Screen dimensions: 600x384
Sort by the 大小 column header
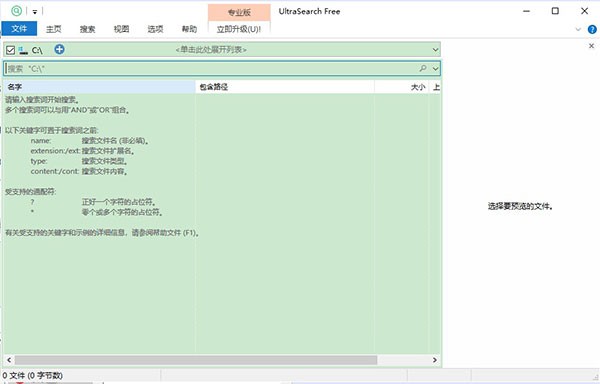pyautogui.click(x=402, y=87)
